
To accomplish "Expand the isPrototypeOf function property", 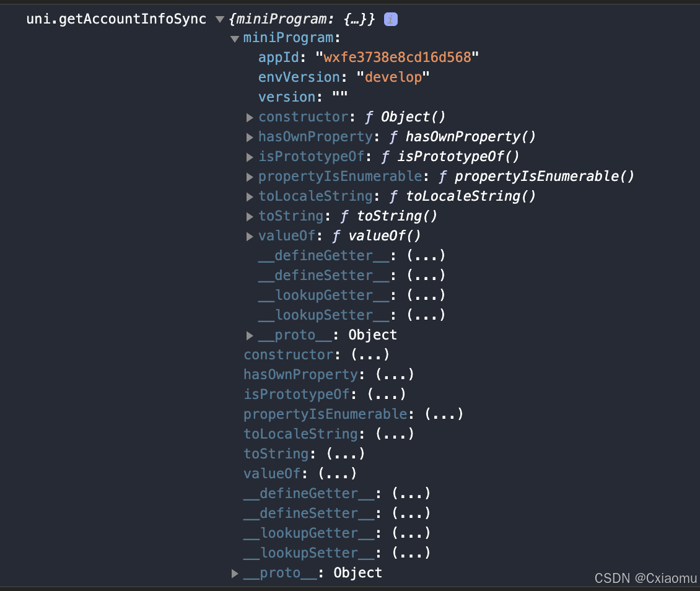I will (250, 157).
